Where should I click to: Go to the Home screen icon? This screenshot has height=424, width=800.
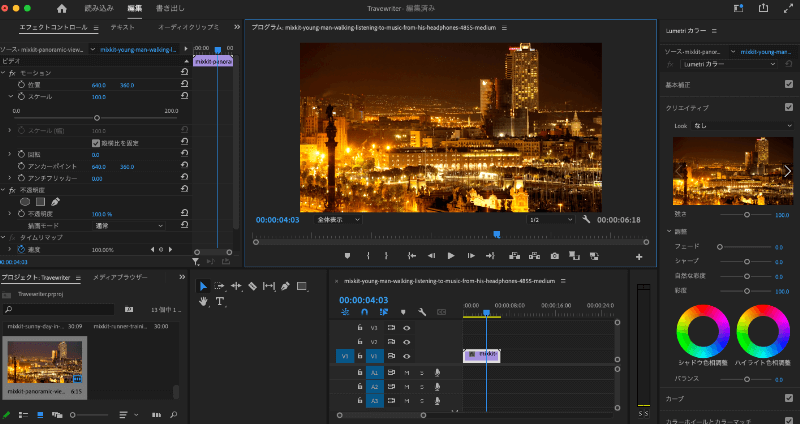pyautogui.click(x=61, y=8)
